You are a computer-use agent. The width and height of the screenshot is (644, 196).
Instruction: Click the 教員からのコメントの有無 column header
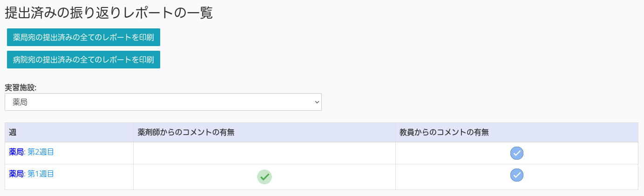tap(444, 133)
